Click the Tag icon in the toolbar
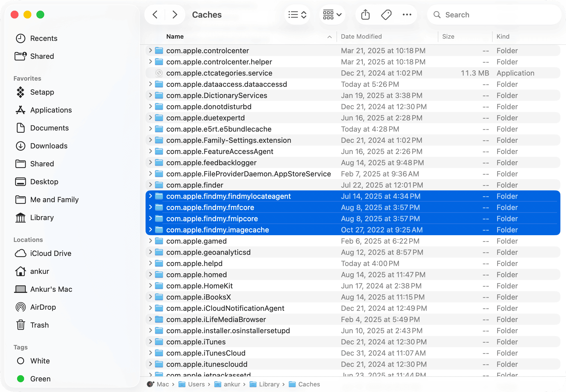The image size is (566, 392). [386, 15]
